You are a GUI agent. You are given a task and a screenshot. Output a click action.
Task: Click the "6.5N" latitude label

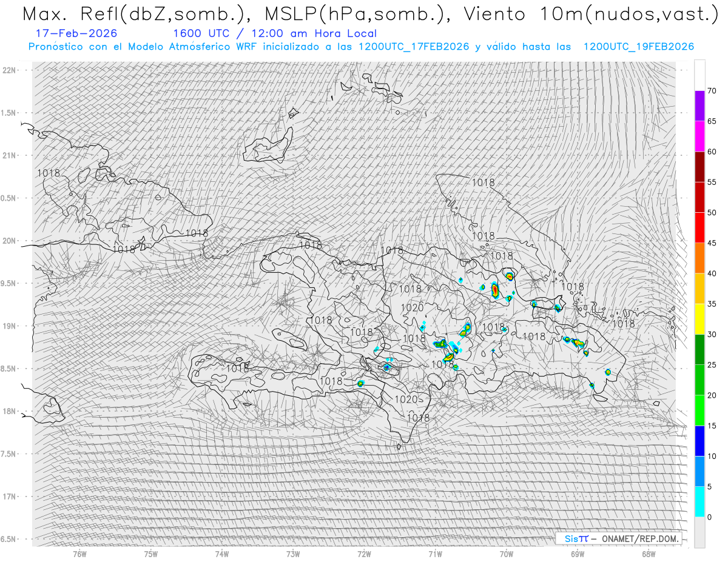[9, 539]
